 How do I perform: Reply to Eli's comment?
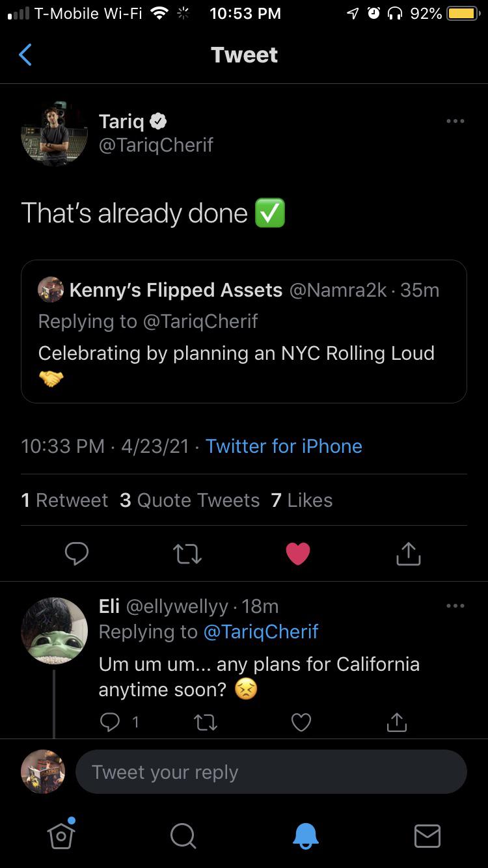point(112,722)
